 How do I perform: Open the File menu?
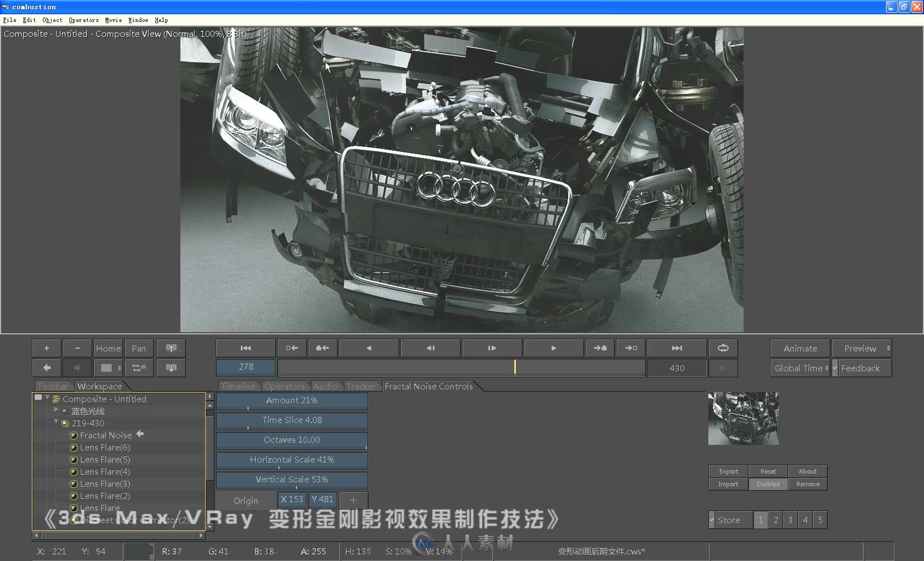click(9, 20)
